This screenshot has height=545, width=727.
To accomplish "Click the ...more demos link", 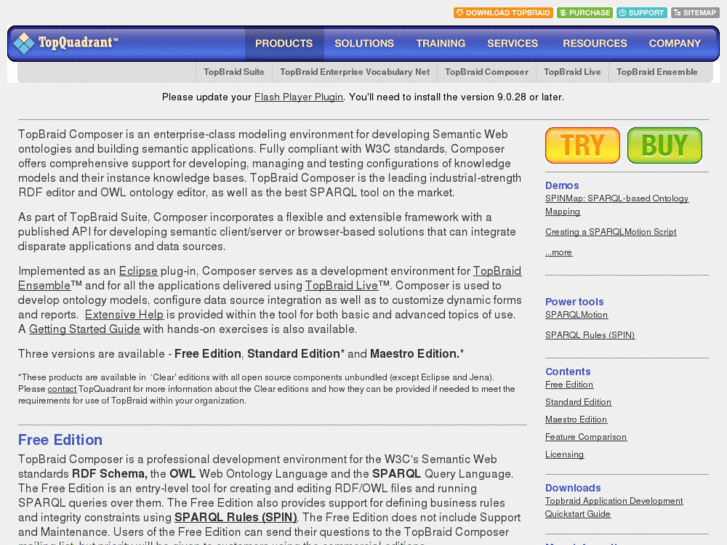I will (x=559, y=253).
